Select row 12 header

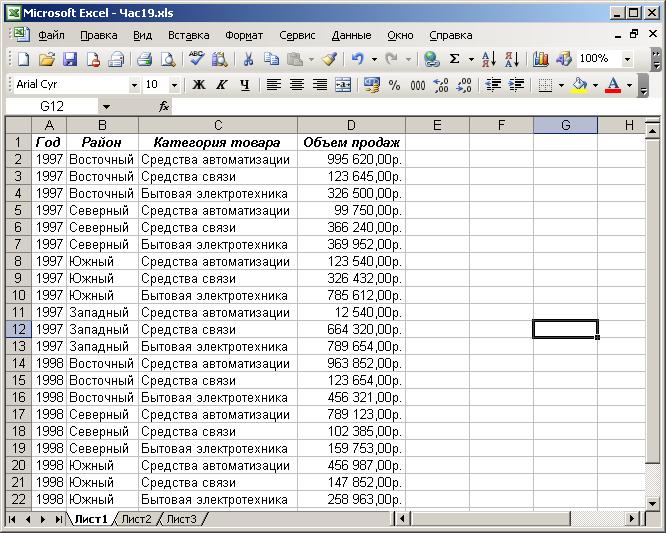coord(18,329)
